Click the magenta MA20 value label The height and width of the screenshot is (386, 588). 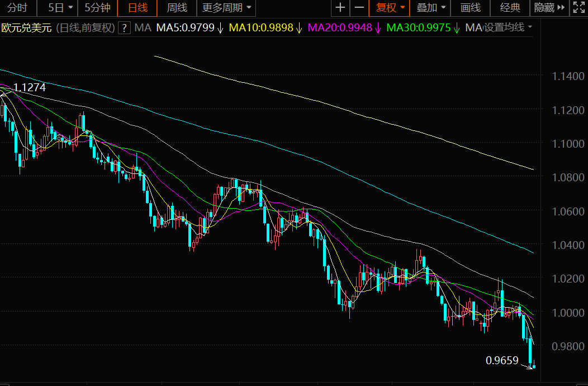[340, 27]
